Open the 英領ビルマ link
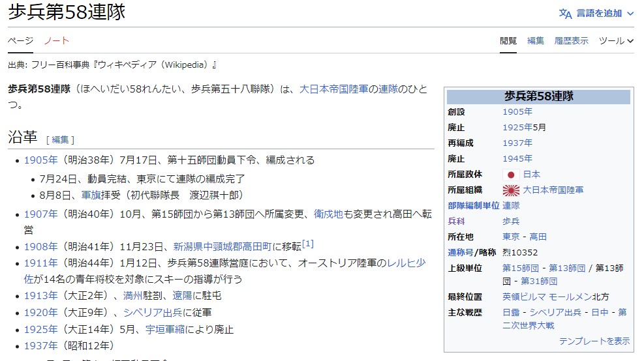Screen dimensions: 644x361 [x=524, y=297]
